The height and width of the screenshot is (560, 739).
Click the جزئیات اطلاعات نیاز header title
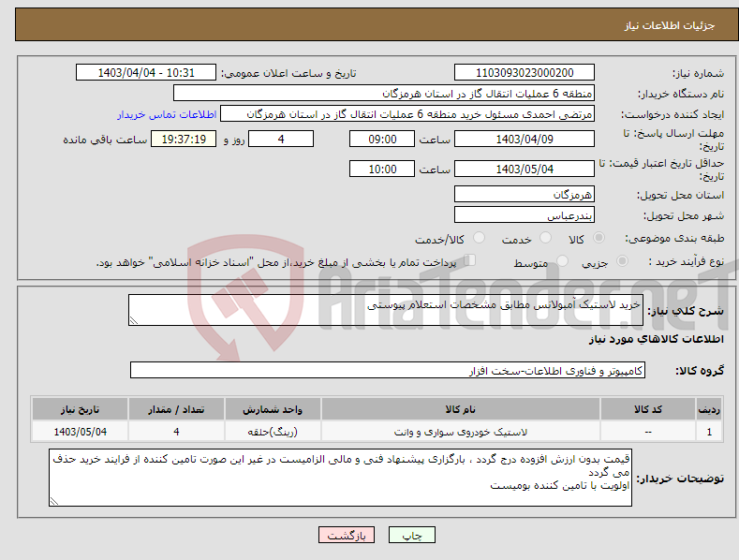(670, 25)
